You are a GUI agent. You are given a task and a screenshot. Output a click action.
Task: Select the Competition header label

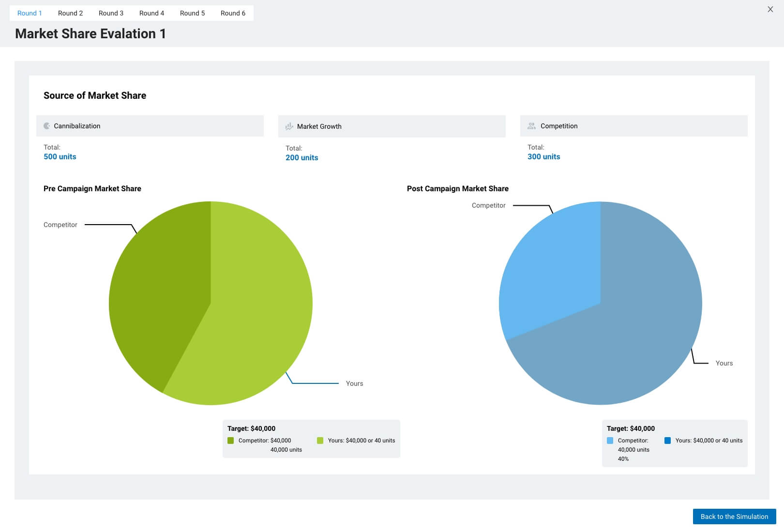(x=559, y=126)
